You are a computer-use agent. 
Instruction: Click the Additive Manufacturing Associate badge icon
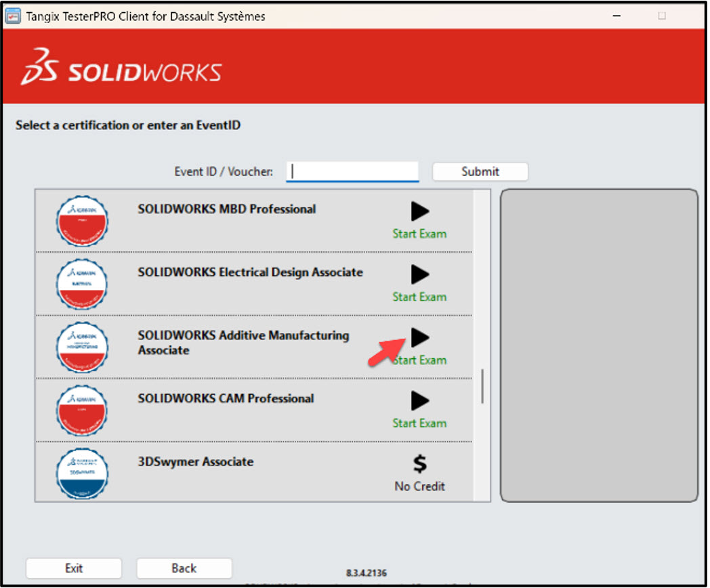click(x=81, y=348)
